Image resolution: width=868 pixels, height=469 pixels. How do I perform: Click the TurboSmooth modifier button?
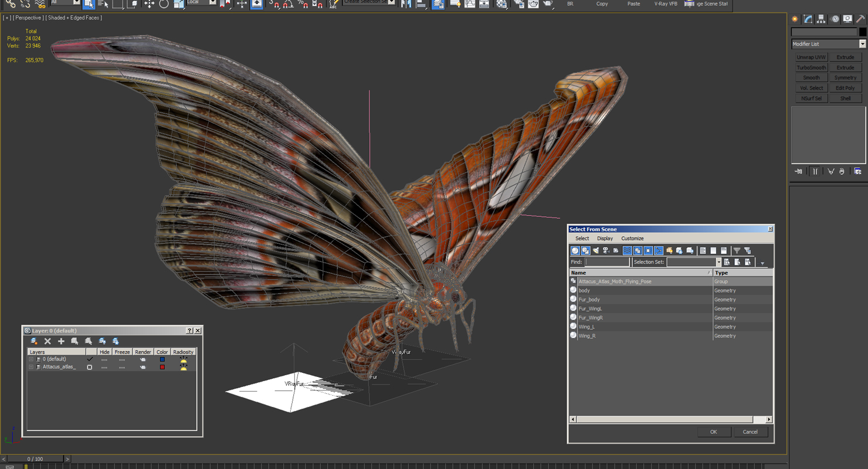(811, 67)
